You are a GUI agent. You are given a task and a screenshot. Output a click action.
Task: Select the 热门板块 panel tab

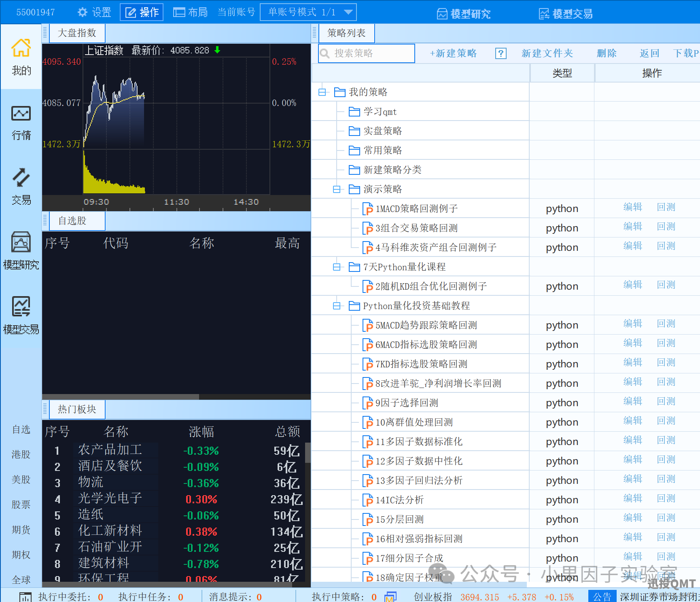click(77, 409)
